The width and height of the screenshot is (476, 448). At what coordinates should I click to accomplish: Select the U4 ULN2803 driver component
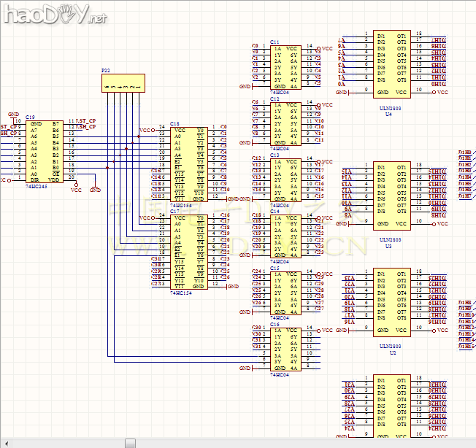point(391,63)
